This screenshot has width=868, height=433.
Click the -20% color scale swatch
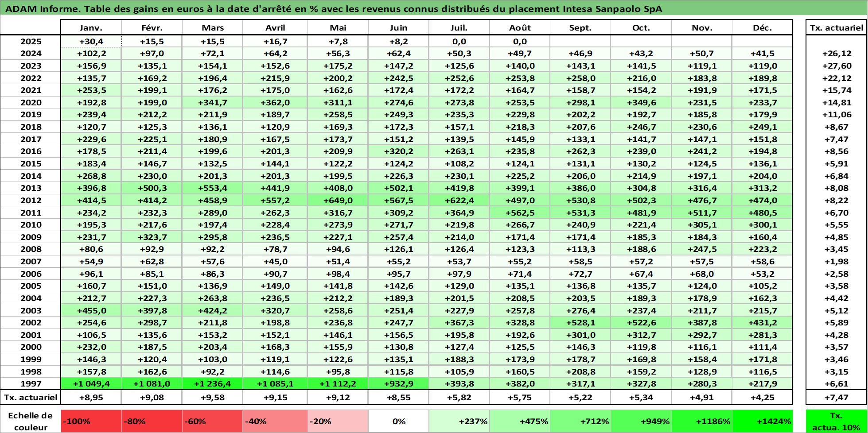(338, 421)
